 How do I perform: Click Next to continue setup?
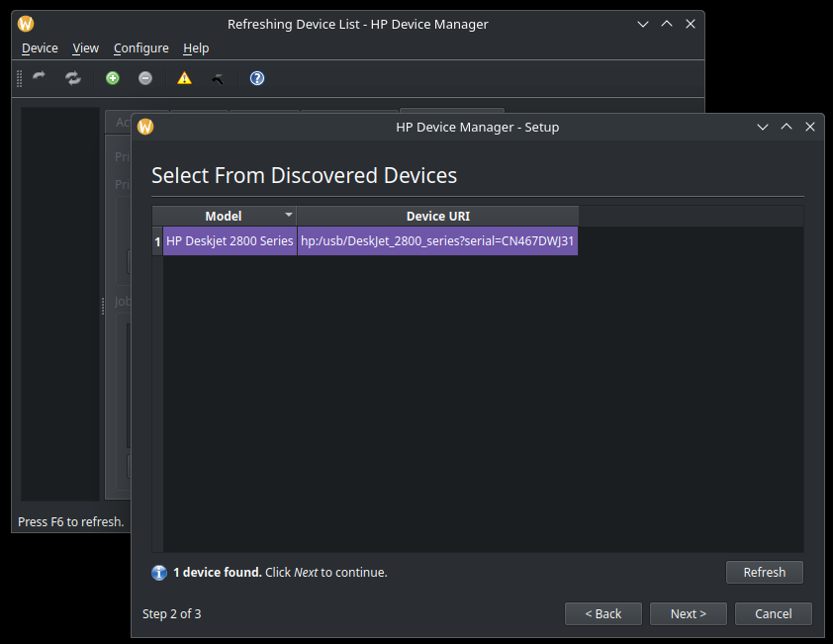coord(689,613)
